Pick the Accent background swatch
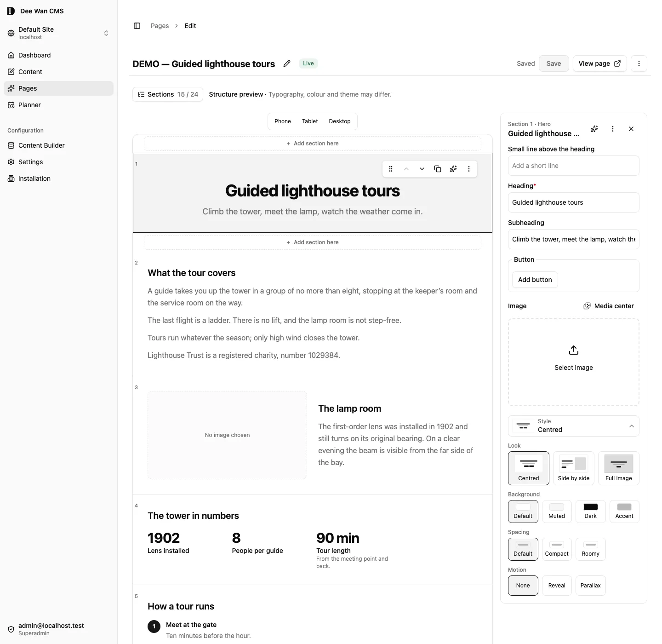662x644 pixels. (624, 512)
